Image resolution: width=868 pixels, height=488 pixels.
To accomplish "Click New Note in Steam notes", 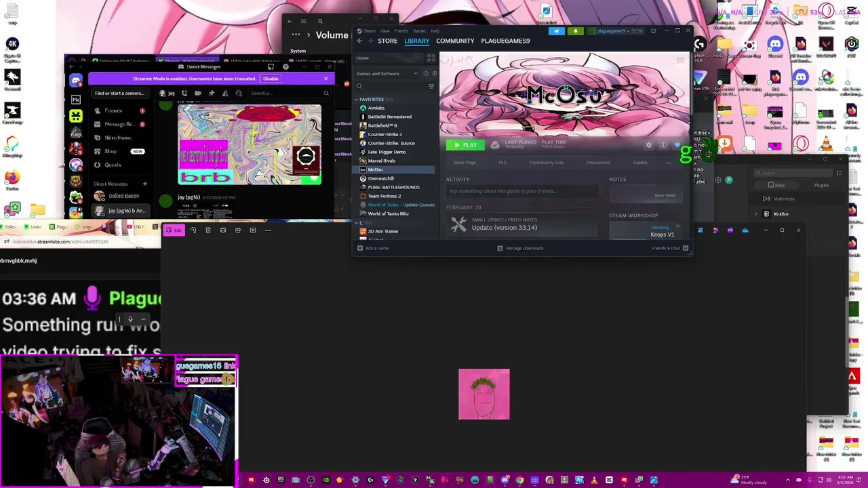I will [x=665, y=195].
